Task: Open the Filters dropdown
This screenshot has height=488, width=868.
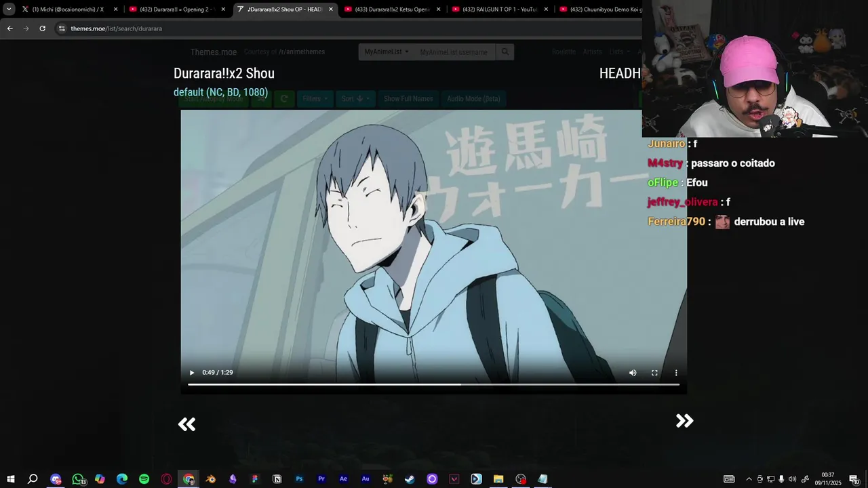Action: [x=315, y=99]
